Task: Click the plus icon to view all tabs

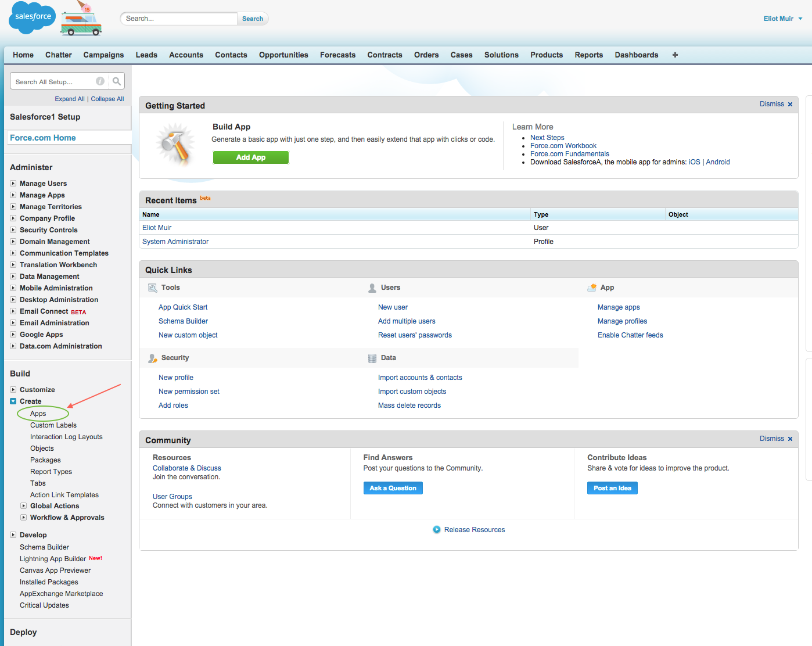Action: (675, 55)
